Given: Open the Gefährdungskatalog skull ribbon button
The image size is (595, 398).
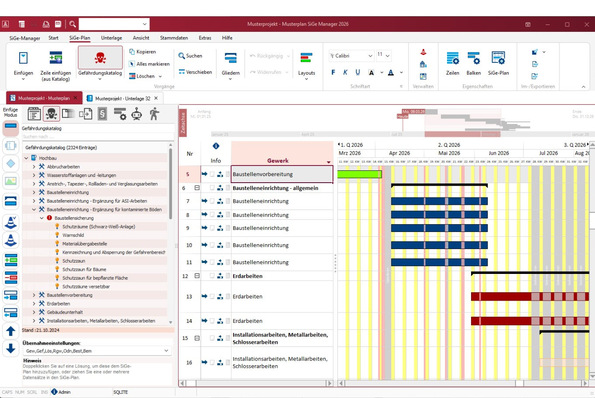Looking at the screenshot, I should (100, 58).
